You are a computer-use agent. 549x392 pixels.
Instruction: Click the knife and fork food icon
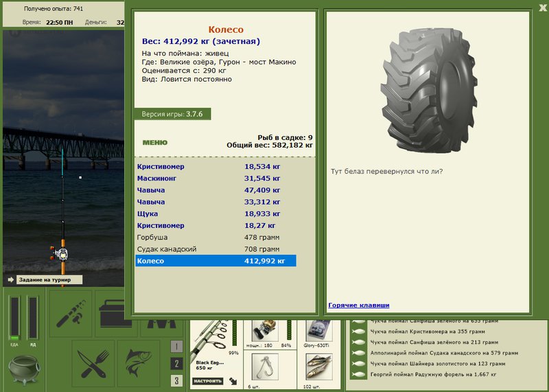(93, 362)
